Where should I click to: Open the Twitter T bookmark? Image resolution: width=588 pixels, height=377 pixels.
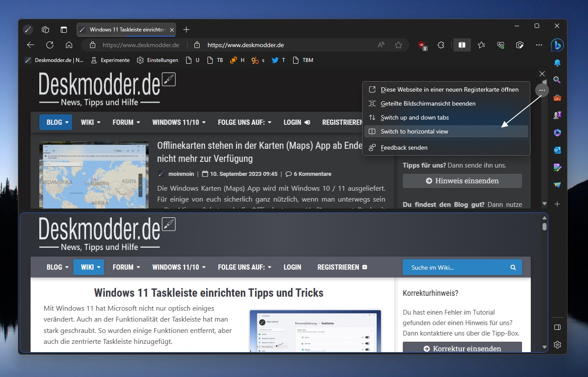pyautogui.click(x=278, y=60)
